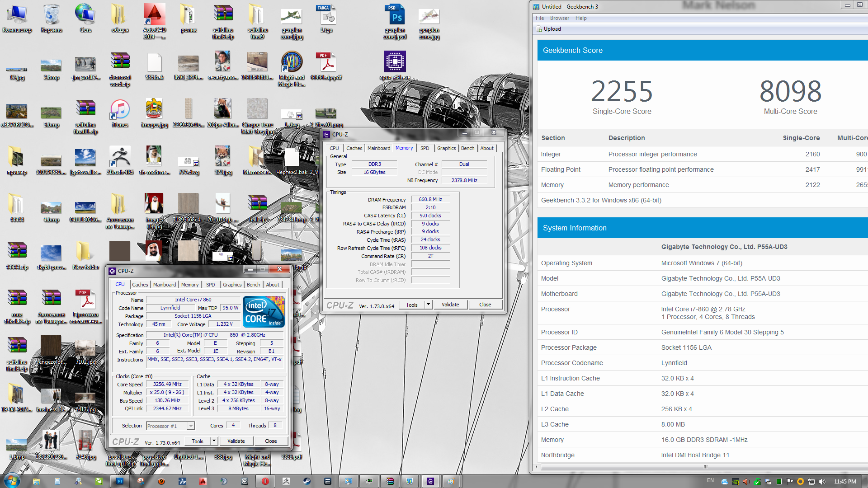The image size is (868, 488).
Task: Open the Компьютер desktop icon
Action: pyautogui.click(x=17, y=19)
